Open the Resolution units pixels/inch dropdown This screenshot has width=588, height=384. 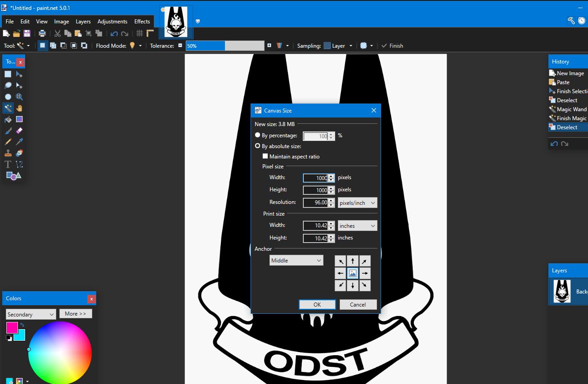358,203
